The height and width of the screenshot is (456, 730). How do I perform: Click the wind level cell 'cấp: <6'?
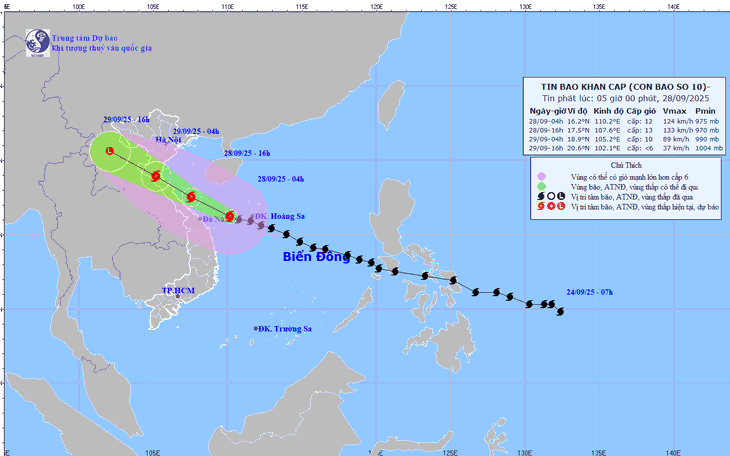(640, 148)
